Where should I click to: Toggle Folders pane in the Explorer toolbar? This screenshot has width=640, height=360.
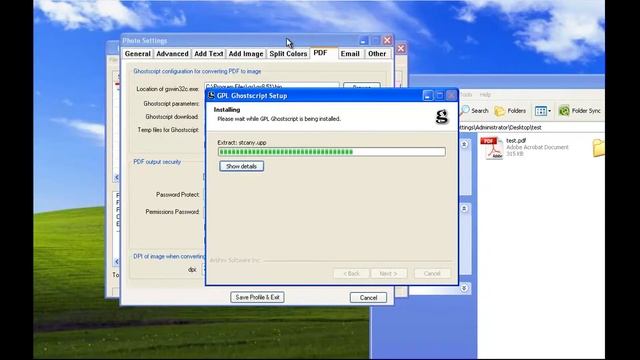coord(510,111)
